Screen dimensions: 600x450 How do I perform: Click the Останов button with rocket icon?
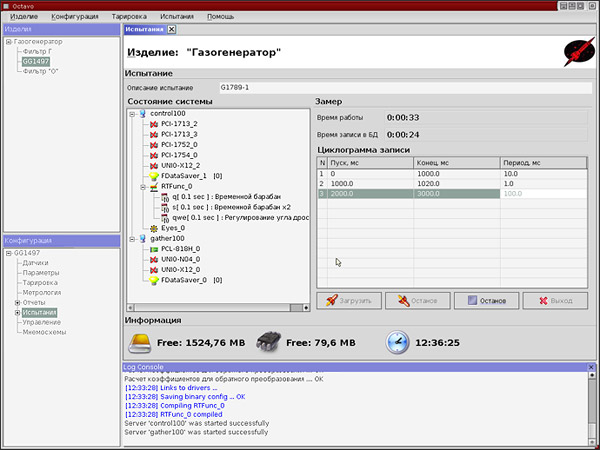tap(417, 301)
